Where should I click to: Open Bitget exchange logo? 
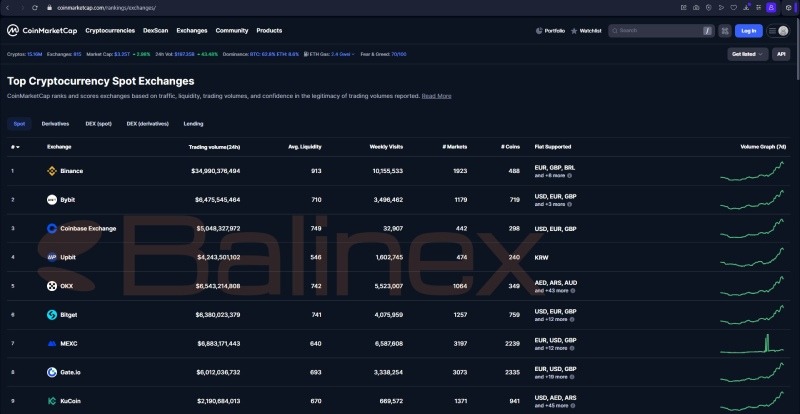52,315
